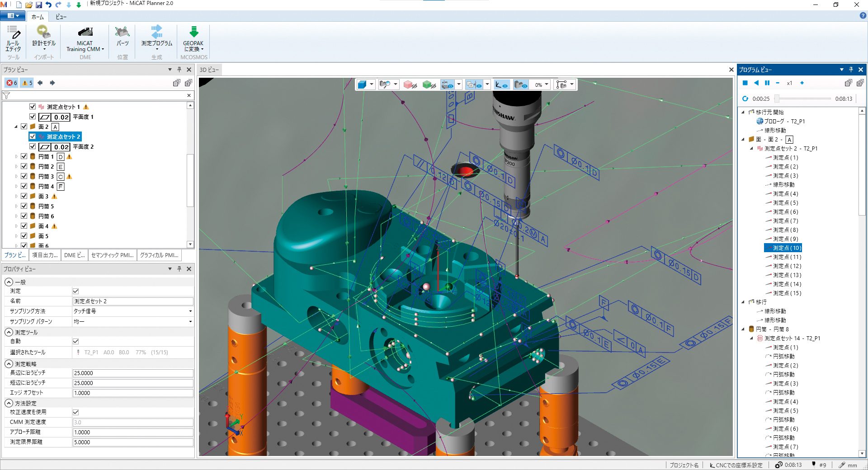Click the エラー counter showing 6
Screen dimensions: 868x470
coord(10,83)
